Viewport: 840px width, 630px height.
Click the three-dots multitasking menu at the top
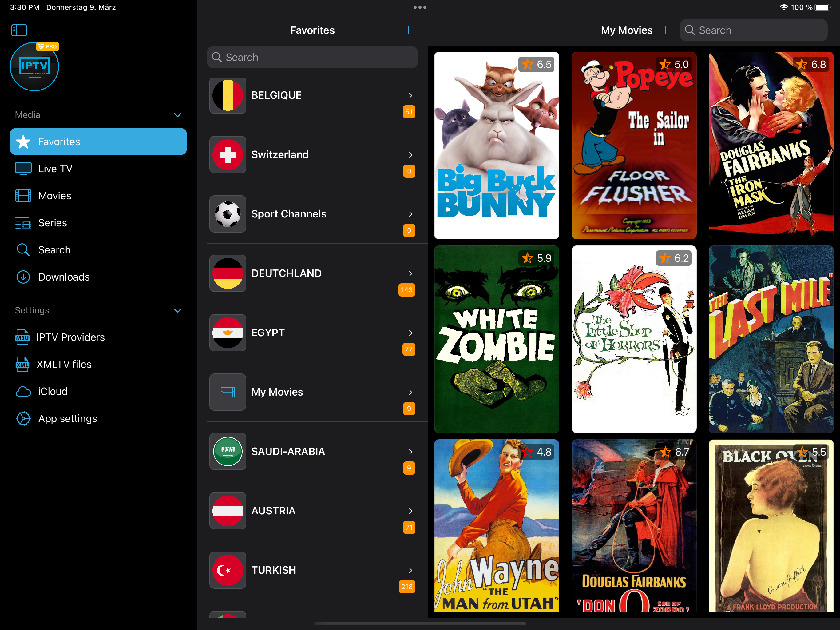[420, 7]
